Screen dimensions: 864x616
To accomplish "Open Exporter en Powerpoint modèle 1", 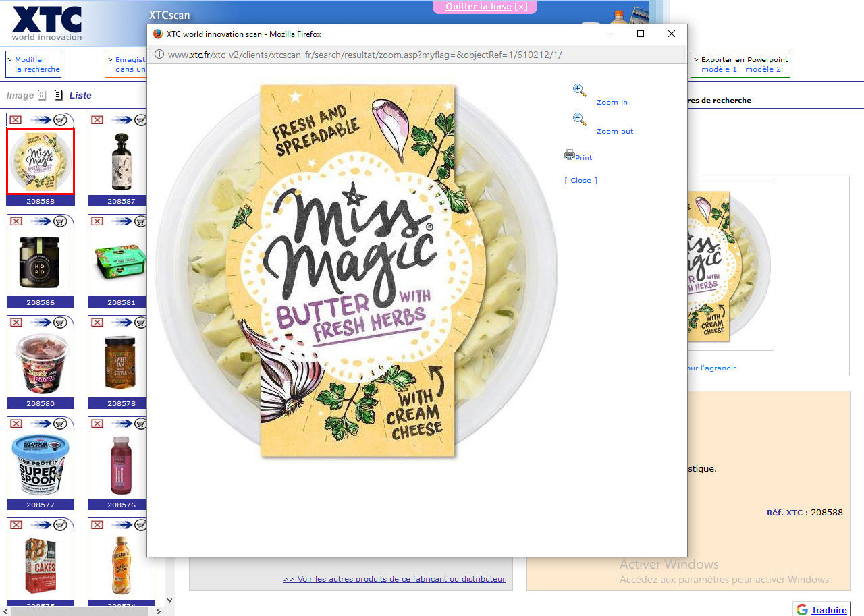I will [719, 69].
